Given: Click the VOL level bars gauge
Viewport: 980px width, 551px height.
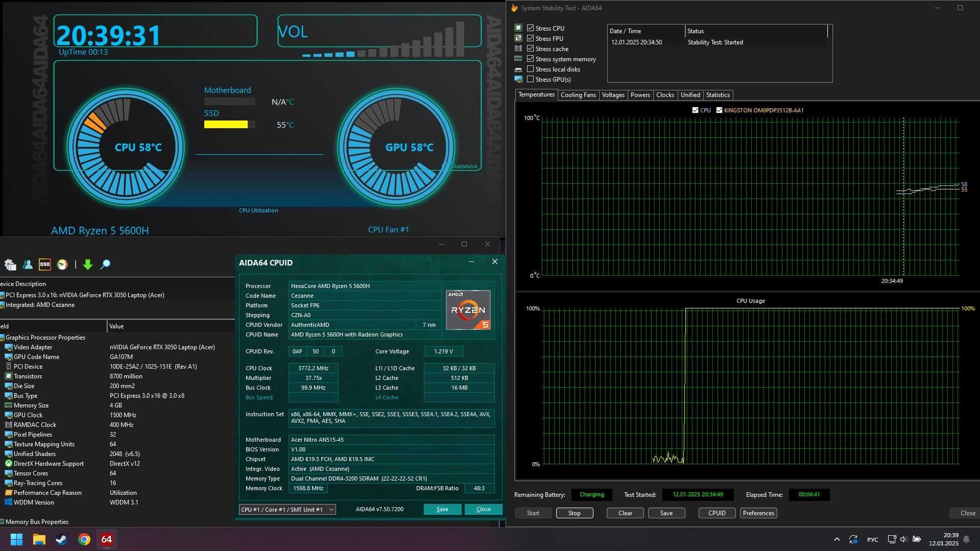Looking at the screenshot, I should [383, 39].
